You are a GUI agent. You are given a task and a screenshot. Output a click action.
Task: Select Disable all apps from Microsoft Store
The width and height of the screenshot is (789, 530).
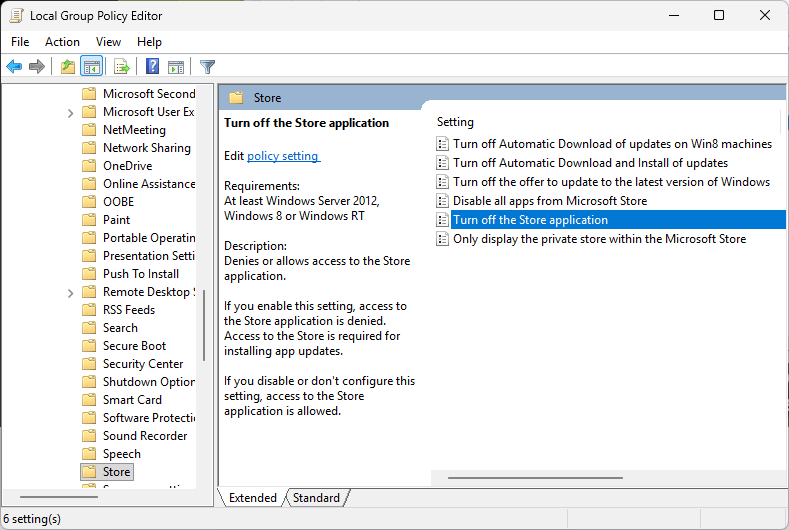550,201
